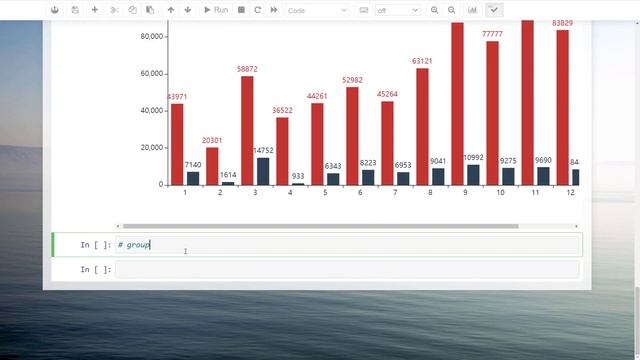
Task: Click the anchor-style icon starting the toolbar
Action: pos(55,10)
